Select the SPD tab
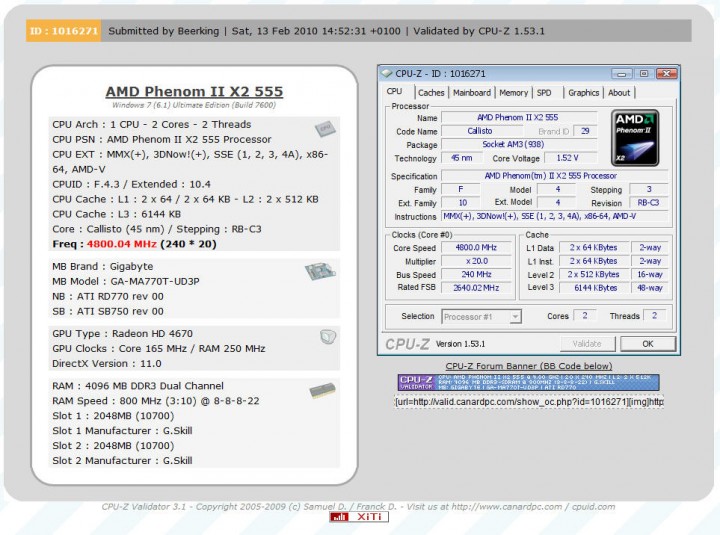The image size is (720, 535). [544, 93]
